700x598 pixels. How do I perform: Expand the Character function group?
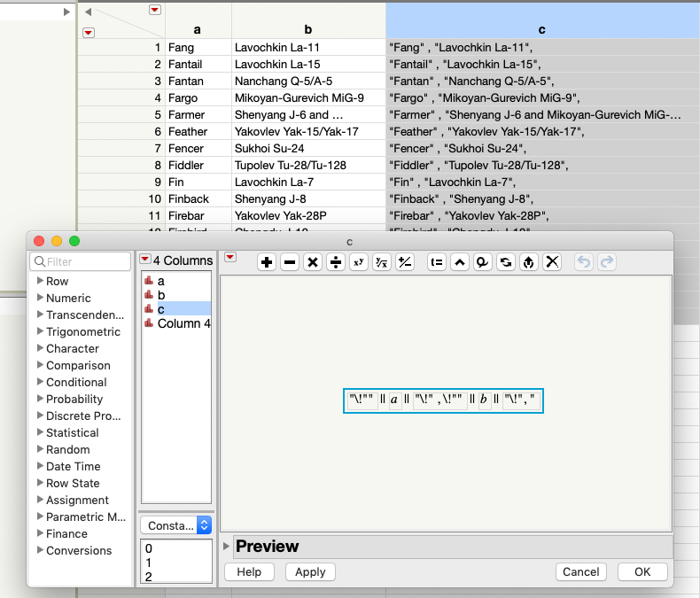point(40,348)
